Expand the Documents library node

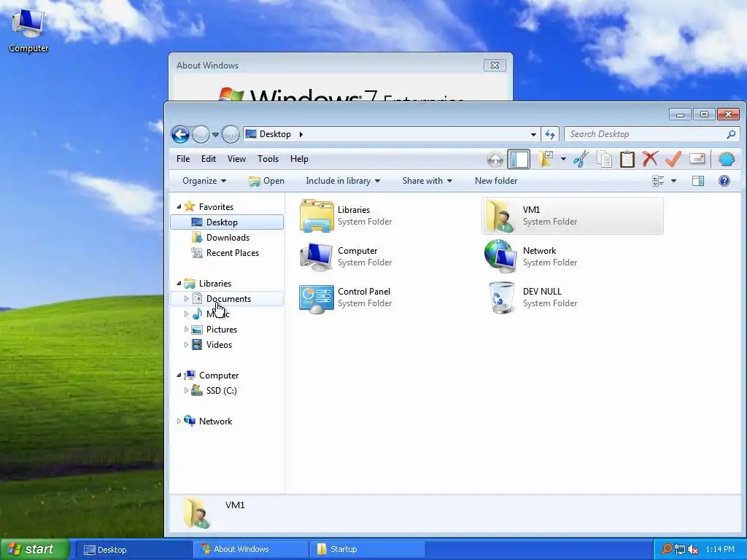click(186, 298)
